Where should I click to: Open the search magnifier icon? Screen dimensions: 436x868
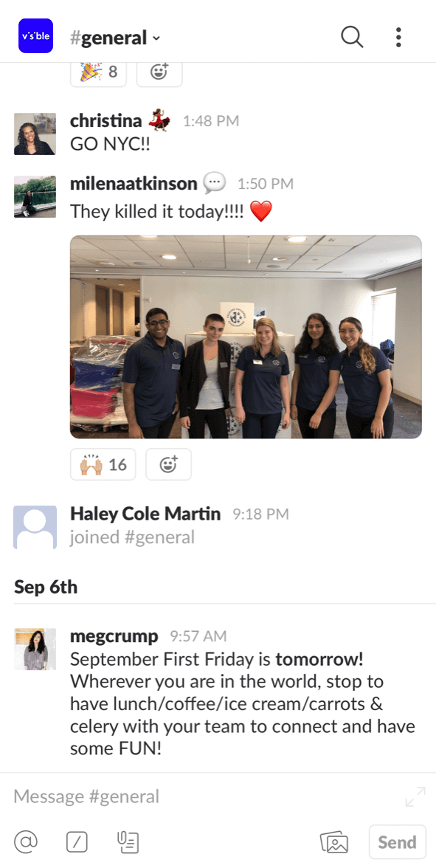[352, 37]
